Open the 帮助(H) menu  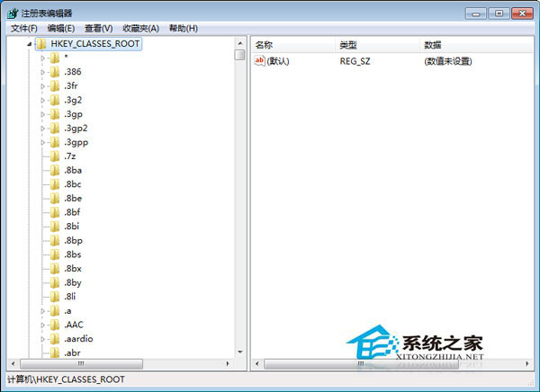[x=184, y=29]
